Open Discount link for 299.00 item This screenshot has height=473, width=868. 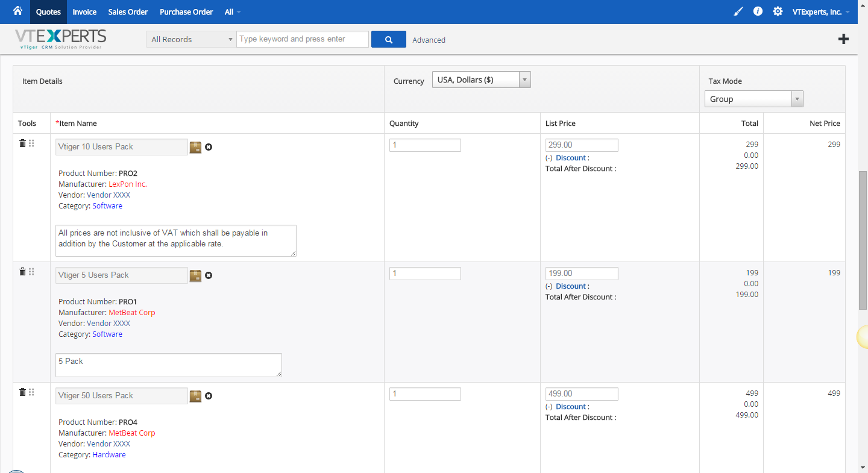570,158
